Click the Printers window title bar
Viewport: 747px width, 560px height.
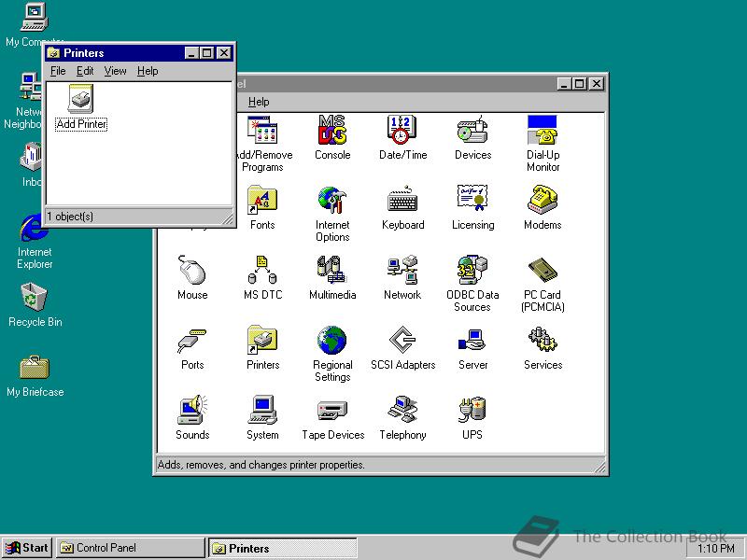click(x=139, y=53)
